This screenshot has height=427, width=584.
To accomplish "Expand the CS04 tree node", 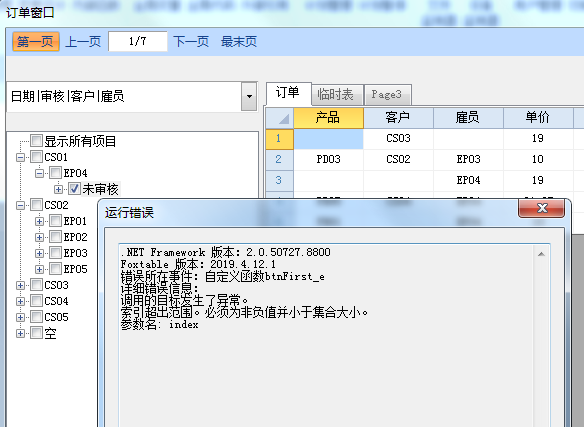I will [x=20, y=301].
